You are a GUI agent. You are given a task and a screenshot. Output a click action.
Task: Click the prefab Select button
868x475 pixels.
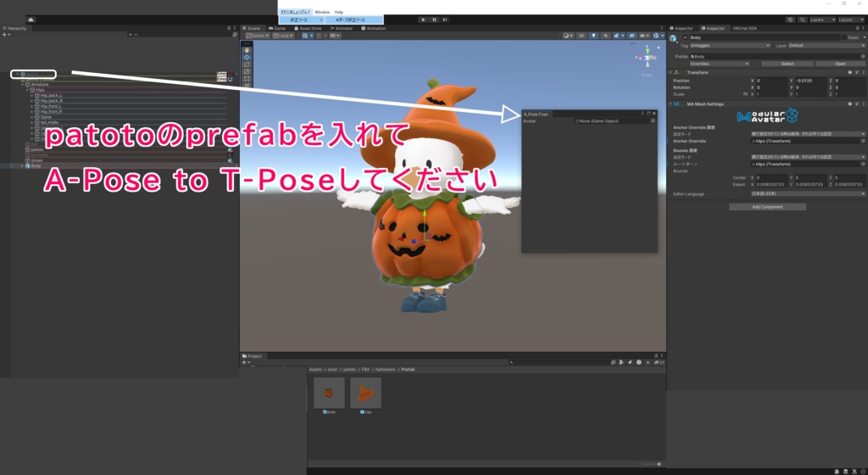tap(787, 64)
